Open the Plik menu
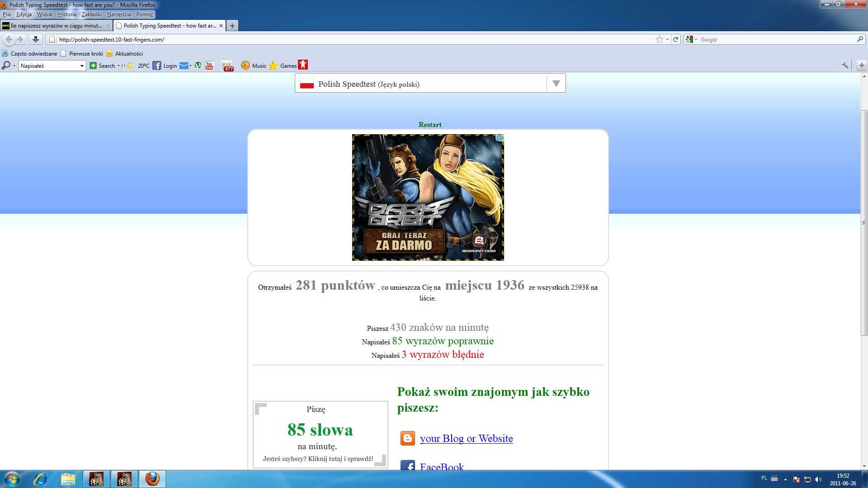Viewport: 868px width, 488px height. [7, 14]
